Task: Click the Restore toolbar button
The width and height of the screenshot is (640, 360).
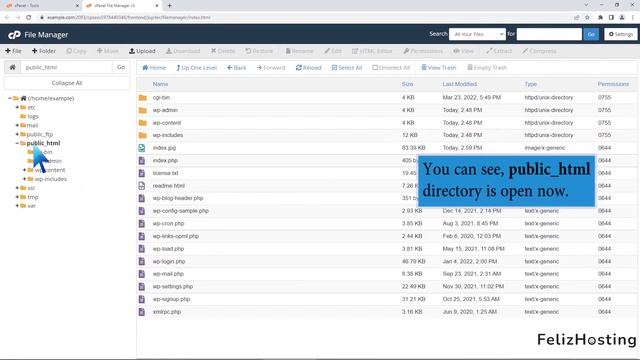Action: coord(259,51)
